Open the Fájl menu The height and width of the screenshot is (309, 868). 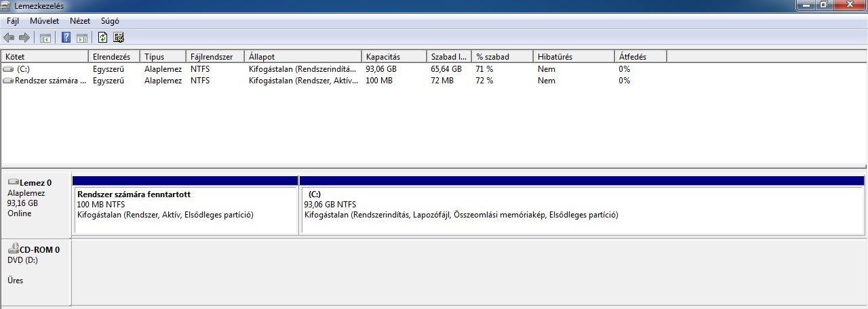coord(13,21)
